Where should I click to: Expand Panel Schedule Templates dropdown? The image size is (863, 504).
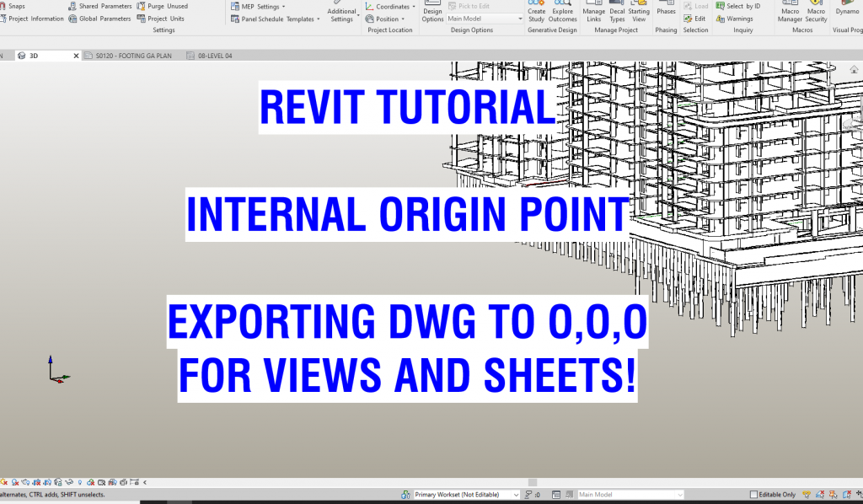click(276, 19)
